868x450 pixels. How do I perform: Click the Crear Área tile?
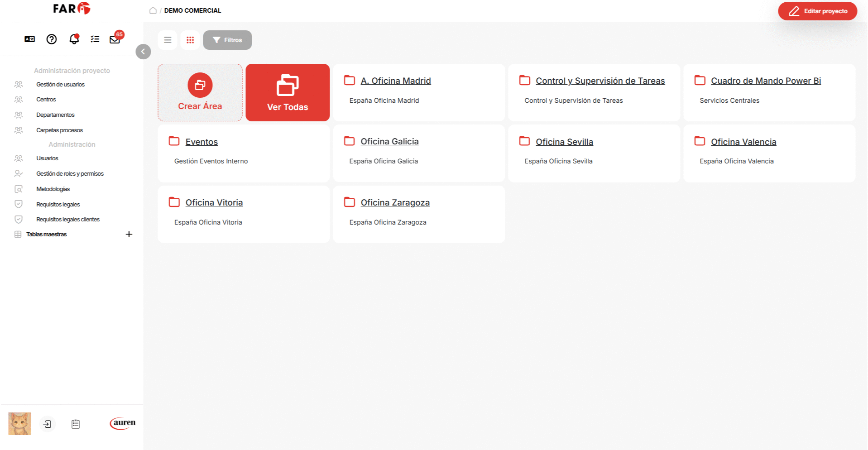pos(200,92)
